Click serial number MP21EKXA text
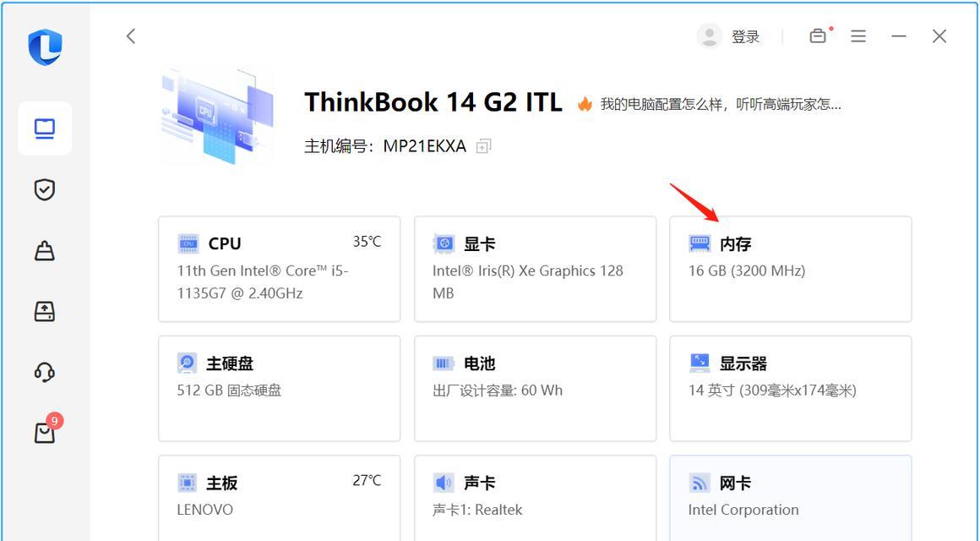The image size is (980, 541). pos(424,146)
